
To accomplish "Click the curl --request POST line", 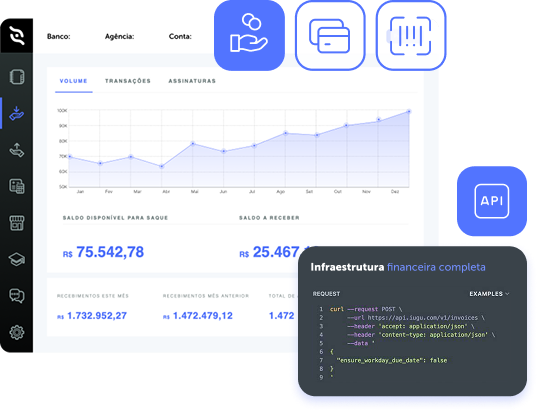I will click(x=366, y=309).
